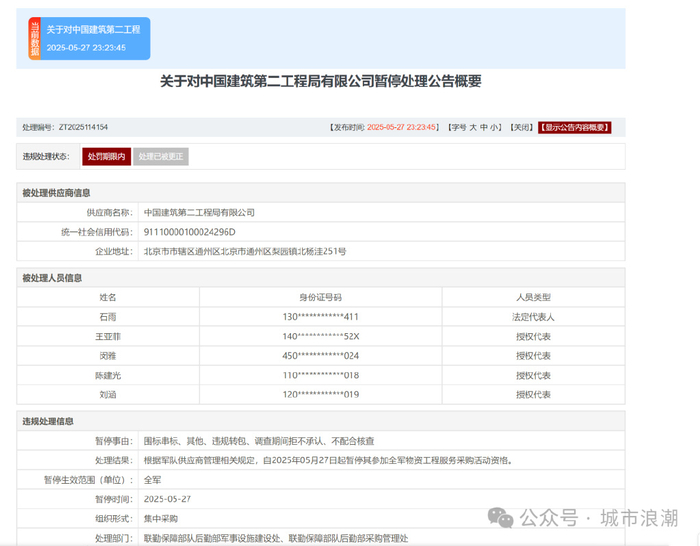Click the 人员类型 column header
Viewport: 700px width, 546px height.
(533, 297)
